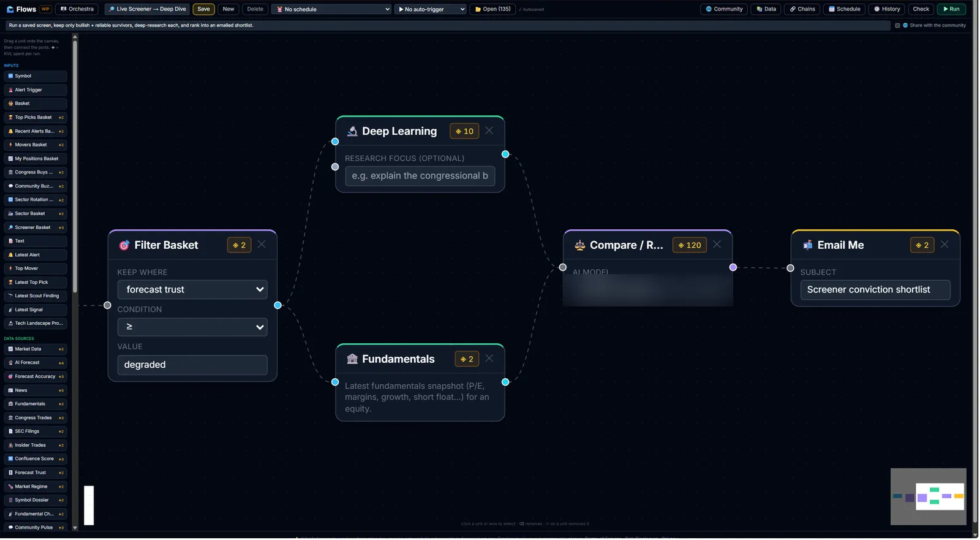
Task: Remove the Fundamentals node
Action: tap(489, 359)
